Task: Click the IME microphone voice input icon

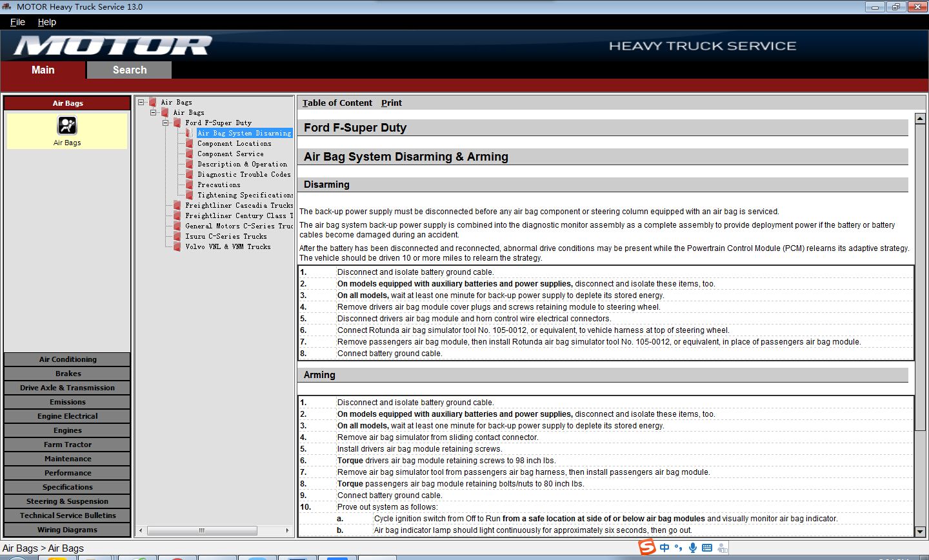Action: pos(692,548)
